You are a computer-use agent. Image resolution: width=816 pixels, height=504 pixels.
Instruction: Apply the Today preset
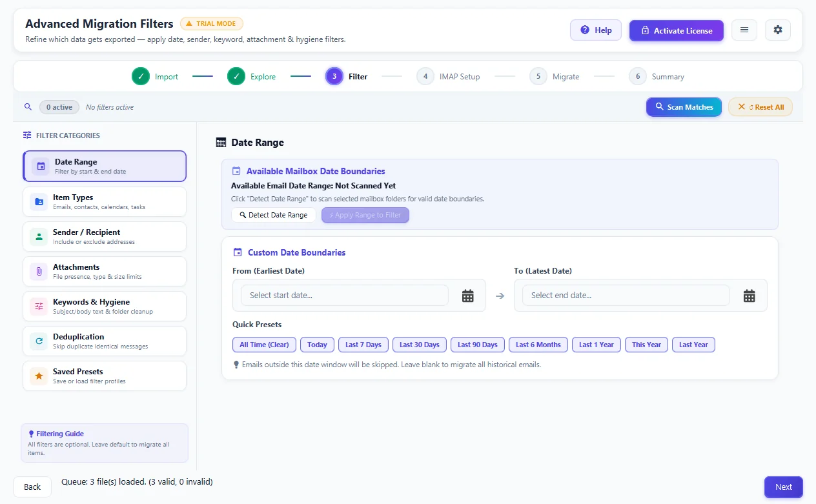coord(318,345)
